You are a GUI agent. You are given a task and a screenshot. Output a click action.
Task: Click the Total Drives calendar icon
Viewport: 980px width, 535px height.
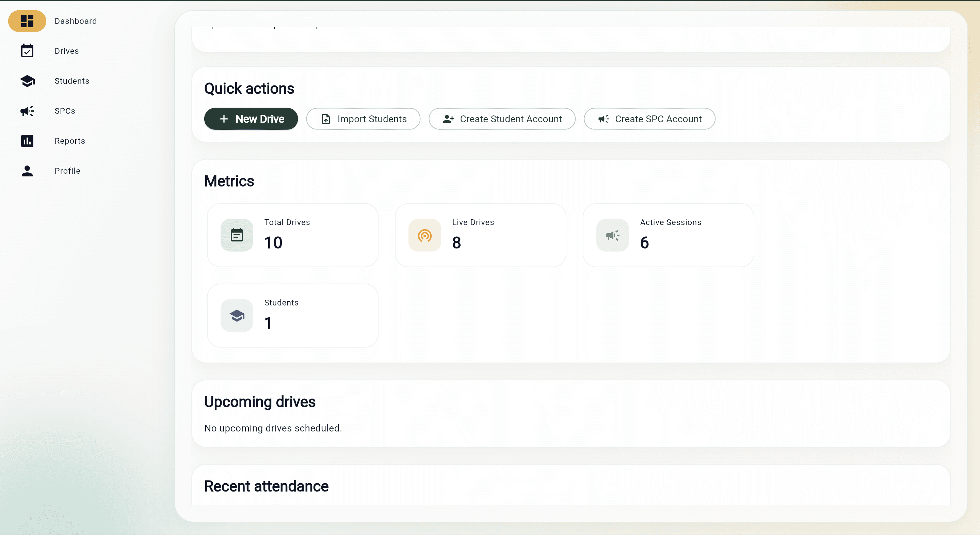pyautogui.click(x=237, y=235)
